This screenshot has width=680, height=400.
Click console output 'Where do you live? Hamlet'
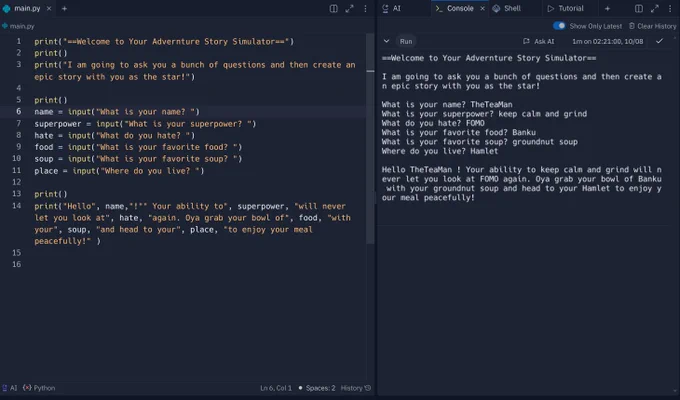(x=440, y=151)
